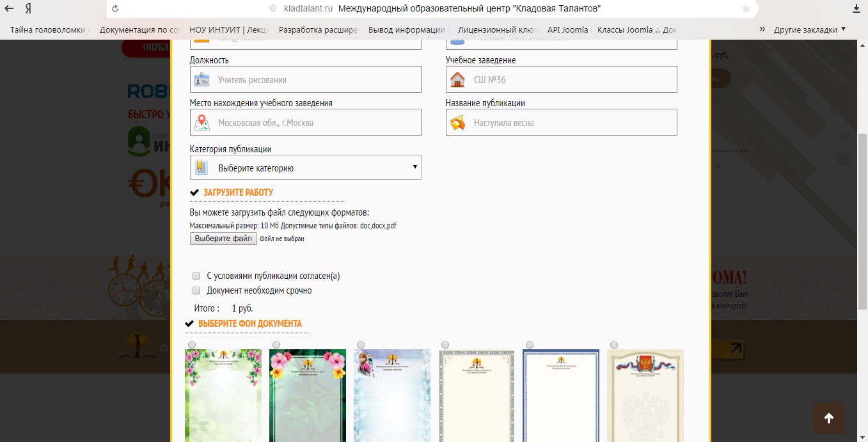Screen dimensions: 868x442
Task: Open the НОУ ИНТУИТ | Лекция bookmark
Action: (x=229, y=29)
